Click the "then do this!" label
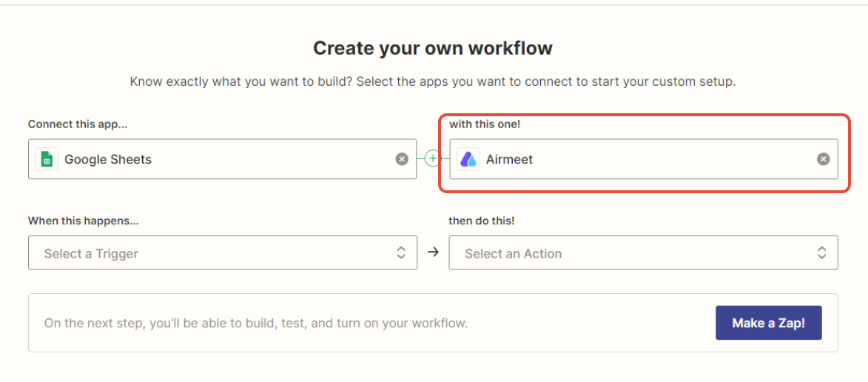Image resolution: width=868 pixels, height=382 pixels. point(481,221)
